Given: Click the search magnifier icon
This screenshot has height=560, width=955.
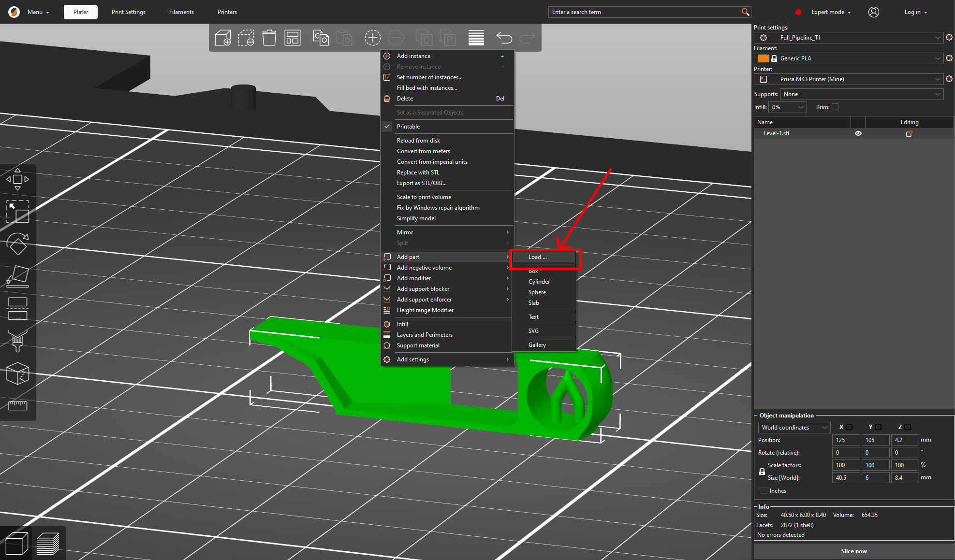Looking at the screenshot, I should 745,12.
